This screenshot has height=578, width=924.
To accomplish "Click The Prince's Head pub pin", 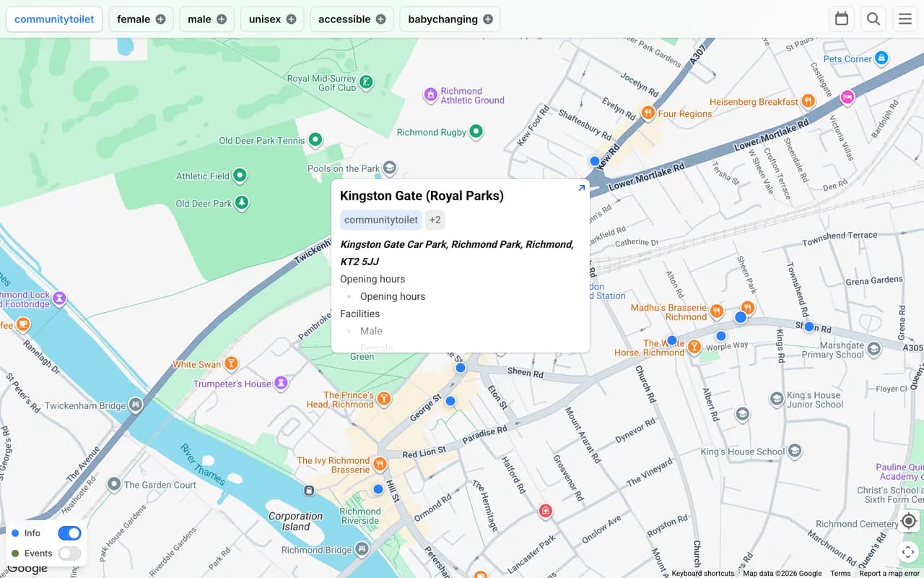I will click(x=384, y=399).
